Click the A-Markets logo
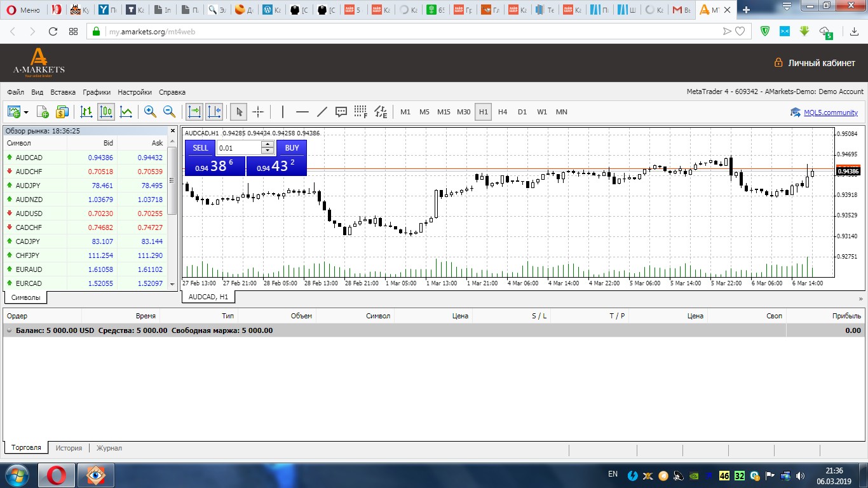This screenshot has height=488, width=868. click(39, 62)
